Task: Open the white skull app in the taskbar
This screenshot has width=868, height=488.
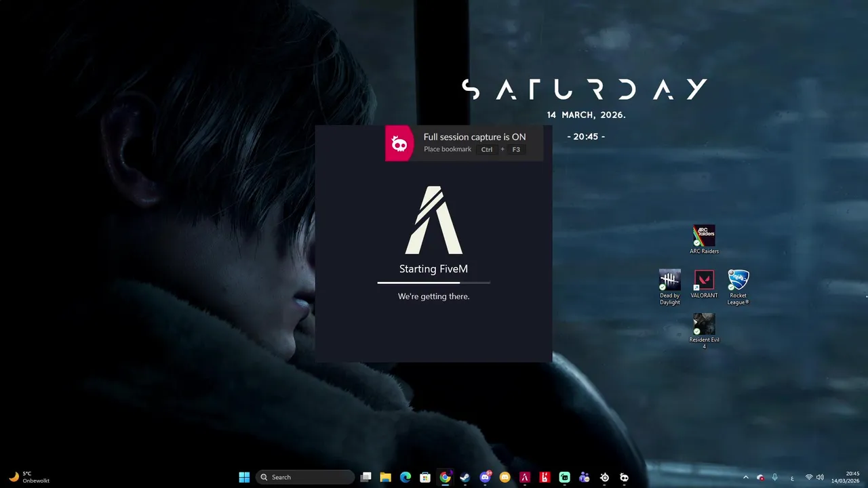Action: coord(624,477)
